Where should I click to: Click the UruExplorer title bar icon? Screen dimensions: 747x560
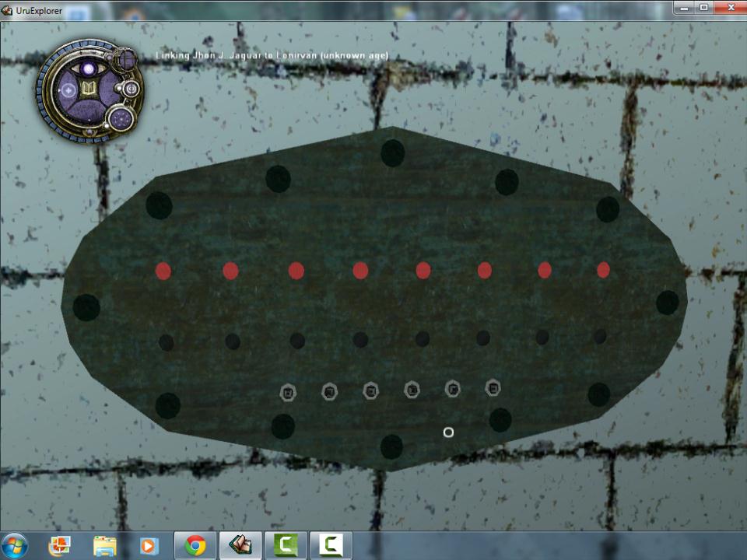pos(7,10)
